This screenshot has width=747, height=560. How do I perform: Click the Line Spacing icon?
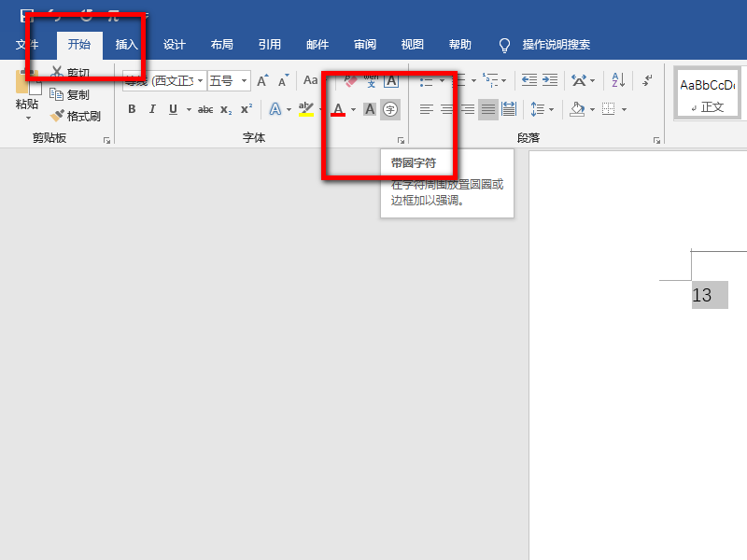pos(538,109)
